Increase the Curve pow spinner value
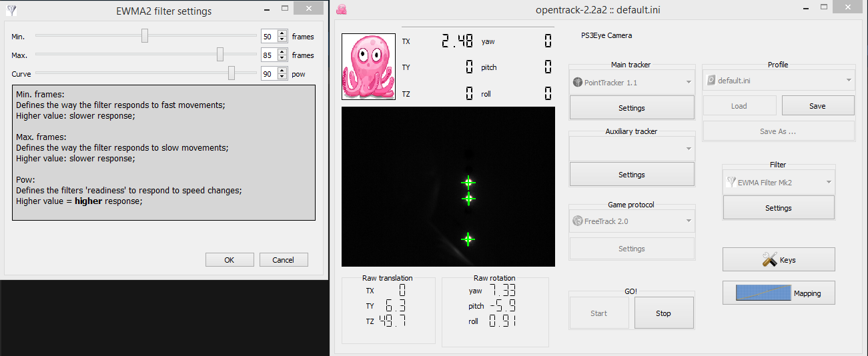This screenshot has width=868, height=356. tap(282, 71)
